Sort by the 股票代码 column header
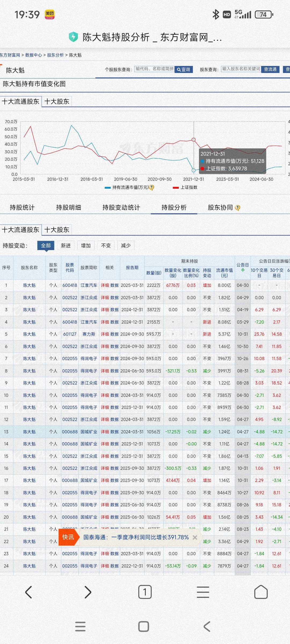Image resolution: width=290 pixels, height=644 pixels. [70, 268]
